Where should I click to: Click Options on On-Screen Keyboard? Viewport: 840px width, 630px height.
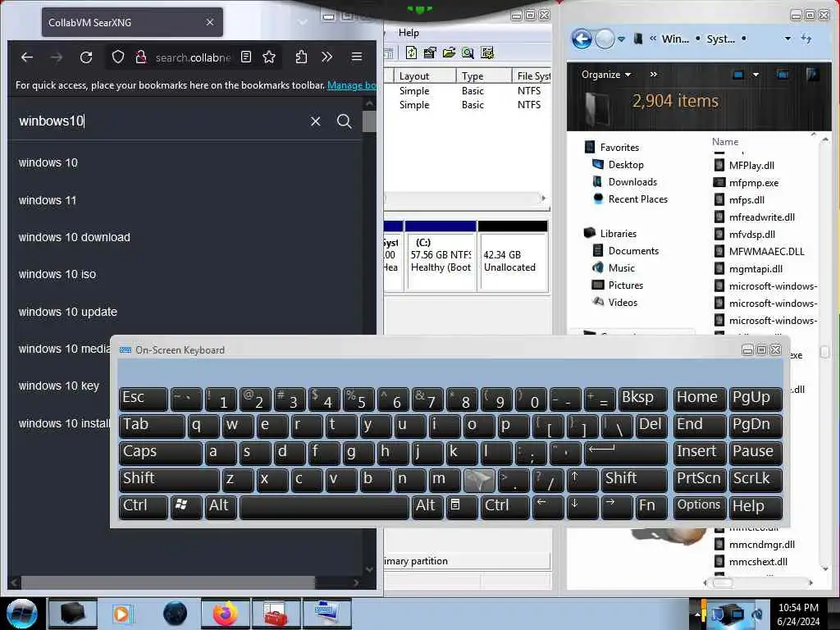[x=699, y=506]
